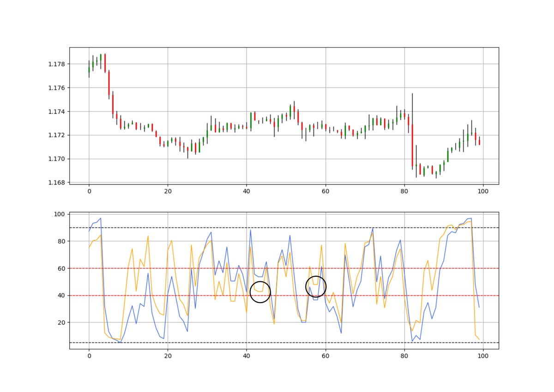
Task: Select x-axis label 0 under candlestick chart
Action: pos(89,191)
